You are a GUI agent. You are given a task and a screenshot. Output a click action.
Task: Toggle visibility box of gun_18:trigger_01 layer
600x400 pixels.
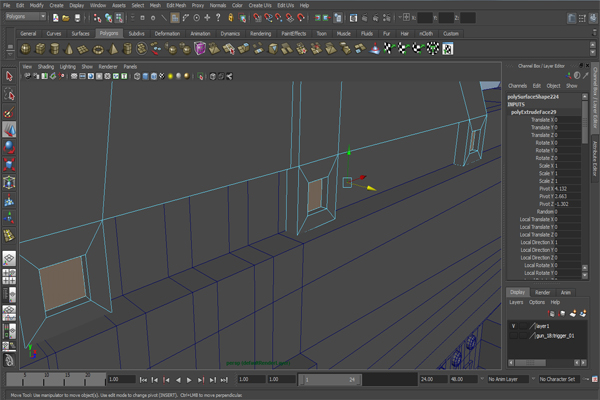click(514, 336)
